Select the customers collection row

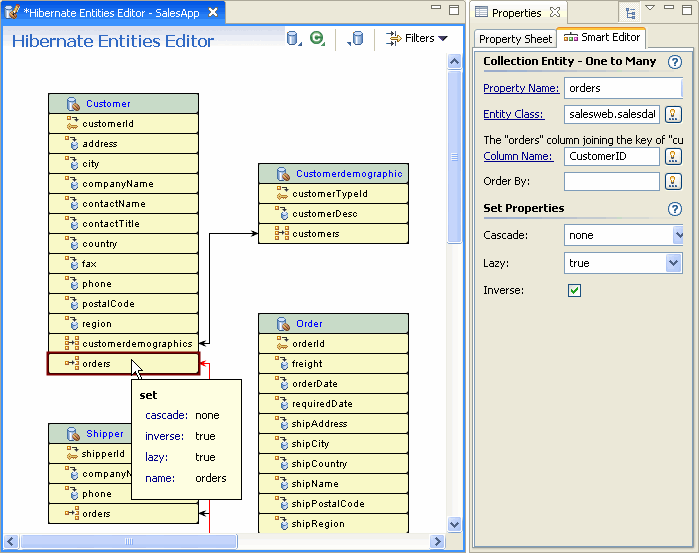(x=333, y=234)
